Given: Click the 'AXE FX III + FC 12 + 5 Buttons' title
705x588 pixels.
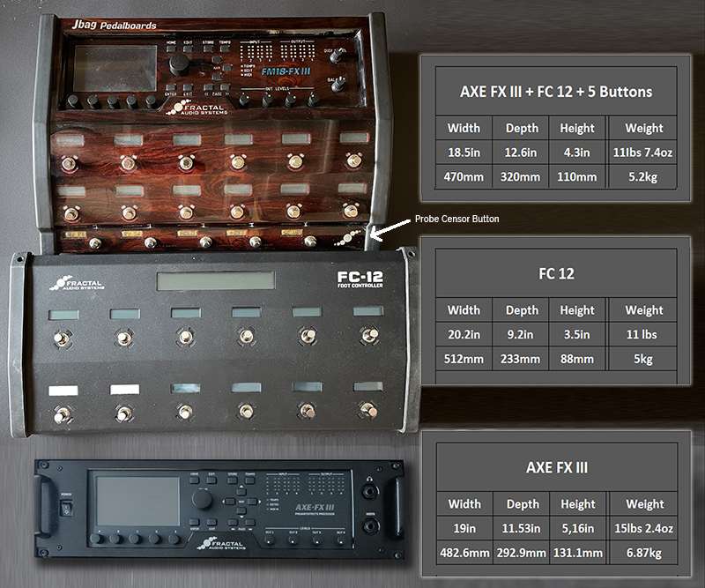Looking at the screenshot, I should point(556,92).
